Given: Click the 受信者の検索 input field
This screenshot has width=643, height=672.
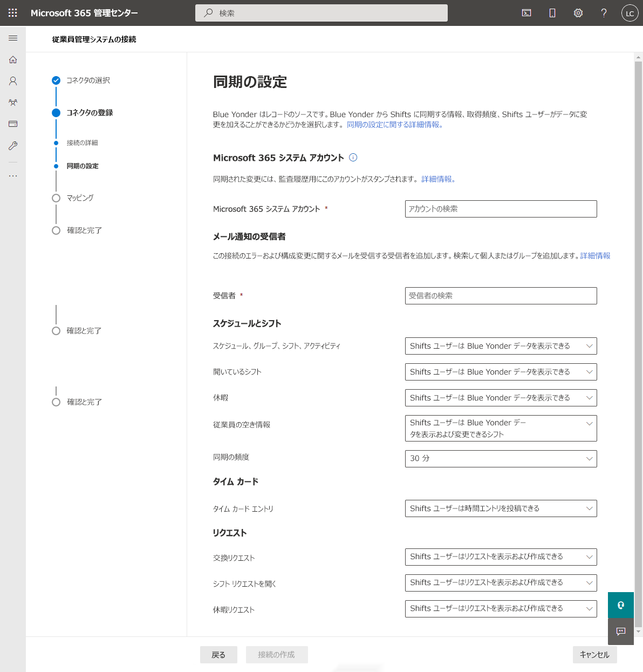Looking at the screenshot, I should (x=501, y=296).
